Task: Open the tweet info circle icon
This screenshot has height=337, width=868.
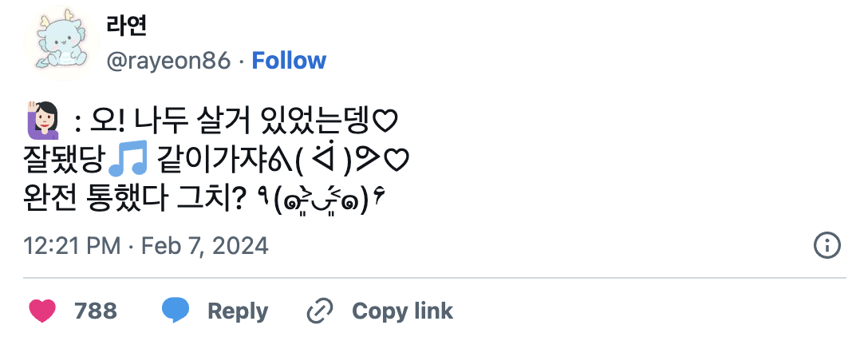Action: coord(826,245)
